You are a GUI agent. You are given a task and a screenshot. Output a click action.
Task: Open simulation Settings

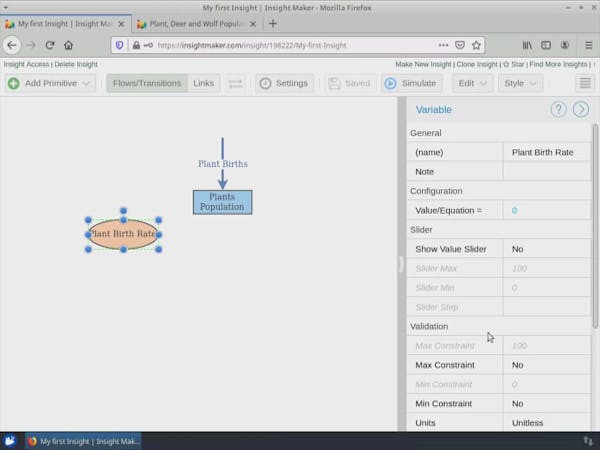click(284, 83)
